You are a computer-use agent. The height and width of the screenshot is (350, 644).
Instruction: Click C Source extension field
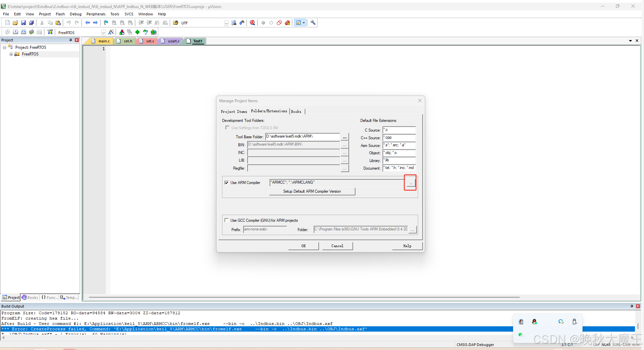pos(399,130)
